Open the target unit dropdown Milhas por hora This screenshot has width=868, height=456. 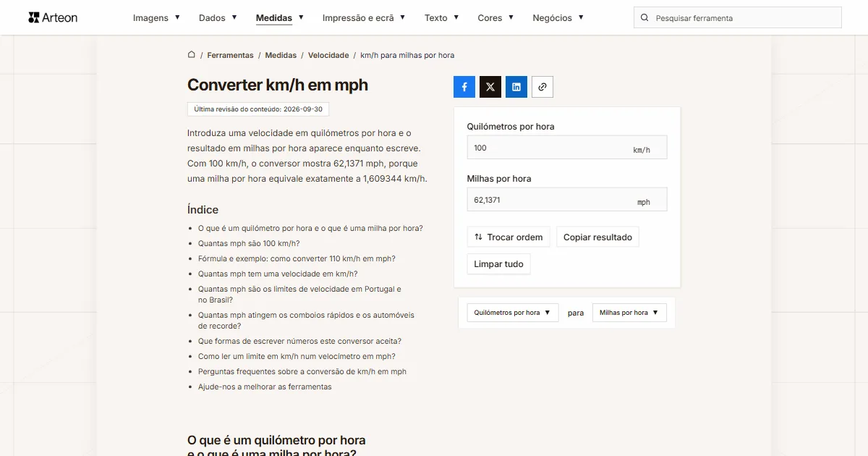click(629, 313)
